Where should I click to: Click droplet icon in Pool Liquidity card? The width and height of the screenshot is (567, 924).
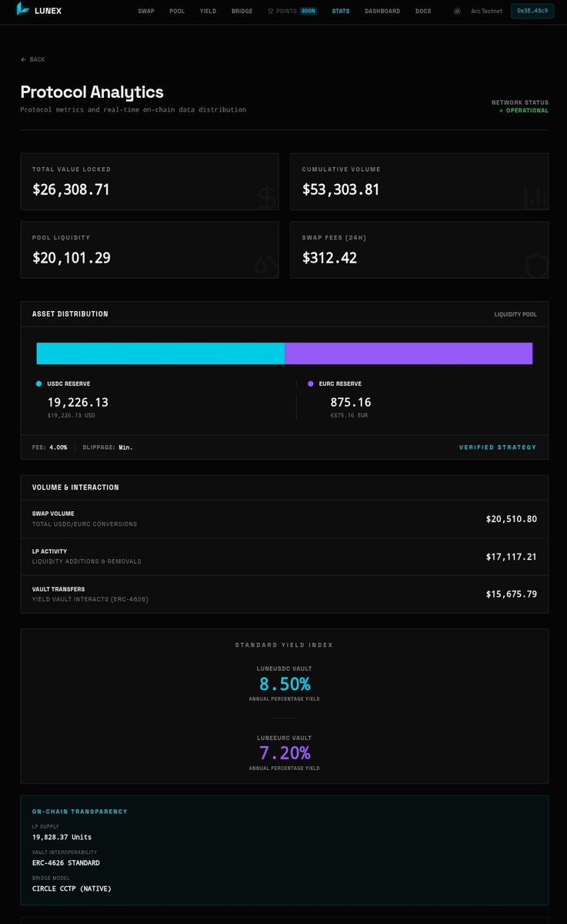point(265,266)
